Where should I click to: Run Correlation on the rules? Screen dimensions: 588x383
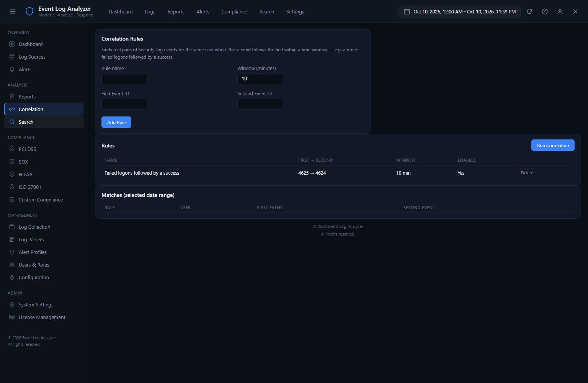coord(553,145)
